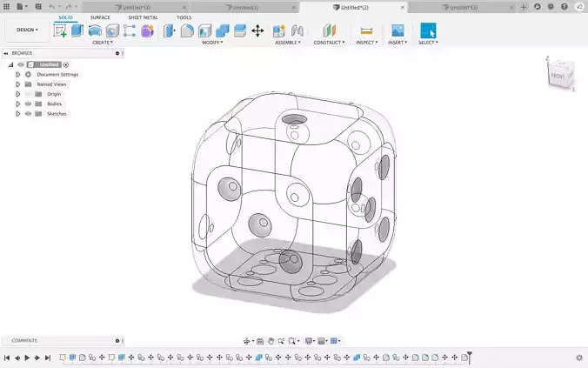Open the MODIFY dropdown menu

[x=212, y=43]
